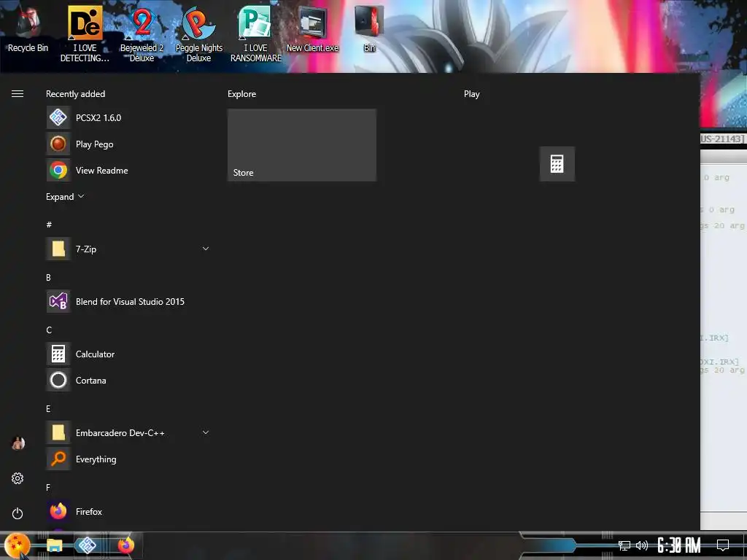Open network status tray icon
747x560 pixels.
pyautogui.click(x=624, y=545)
